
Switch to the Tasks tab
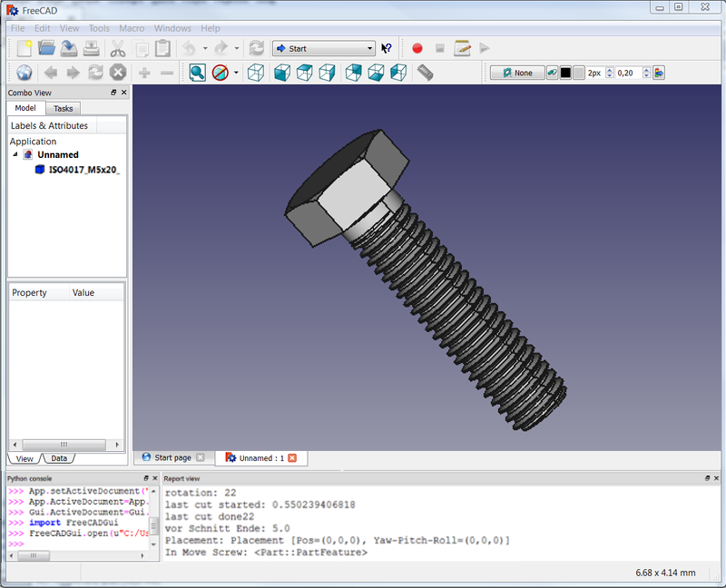point(63,108)
